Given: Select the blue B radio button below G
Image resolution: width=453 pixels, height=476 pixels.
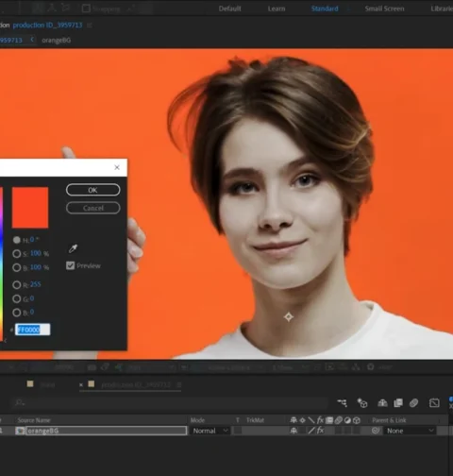Looking at the screenshot, I should tap(17, 313).
